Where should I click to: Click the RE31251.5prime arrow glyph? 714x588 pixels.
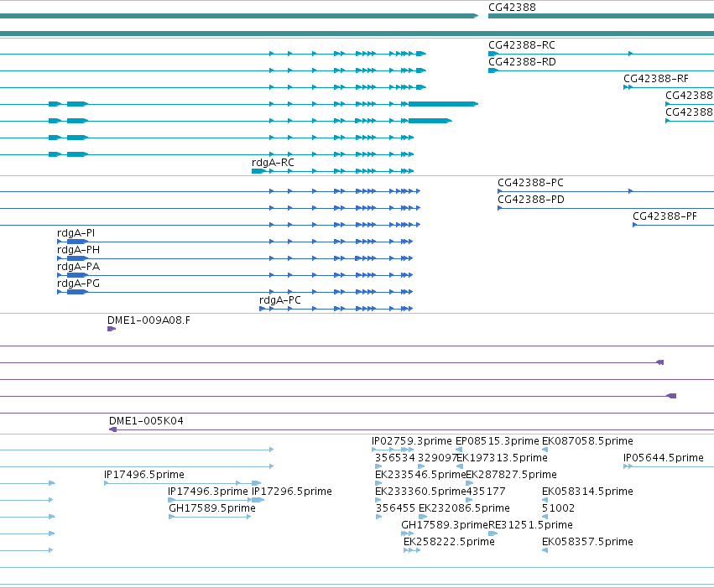coord(493,533)
